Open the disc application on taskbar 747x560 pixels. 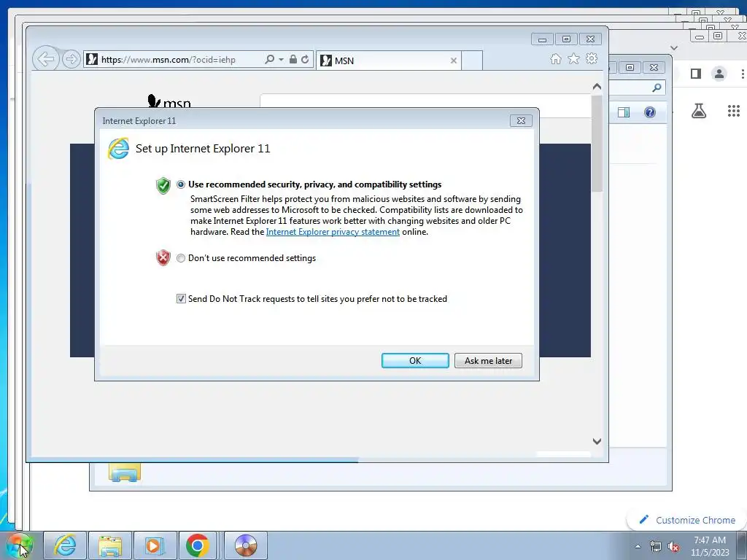[245, 545]
